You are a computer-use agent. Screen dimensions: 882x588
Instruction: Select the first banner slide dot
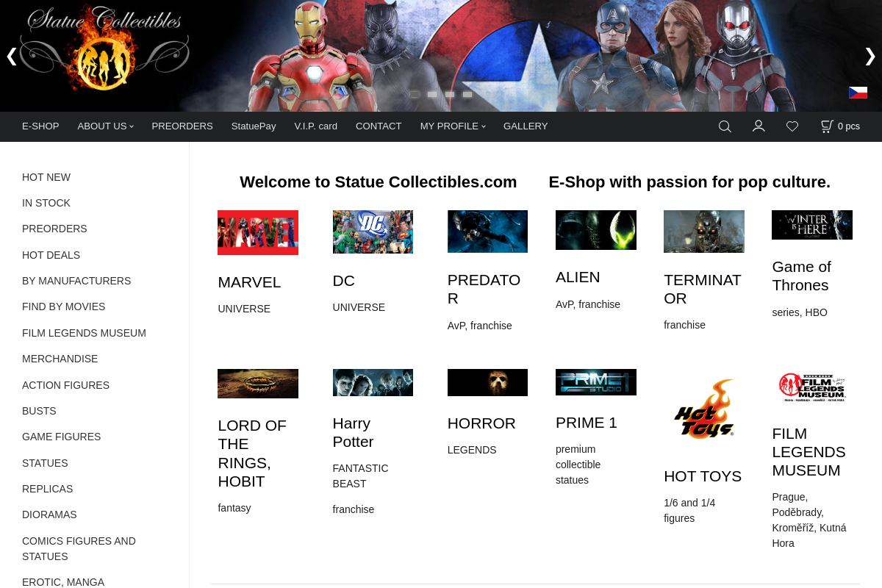click(414, 94)
